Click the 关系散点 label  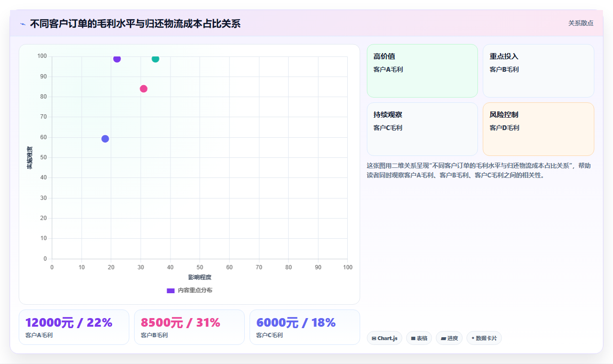click(x=581, y=23)
